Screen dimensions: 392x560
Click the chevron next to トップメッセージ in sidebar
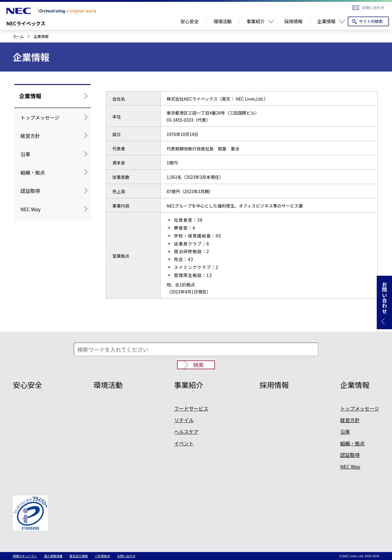tap(86, 117)
